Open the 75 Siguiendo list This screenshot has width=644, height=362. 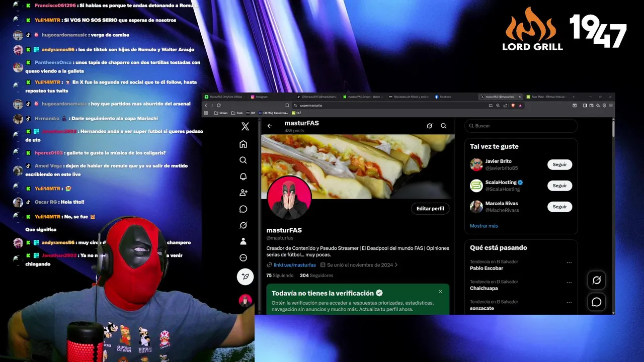pyautogui.click(x=279, y=276)
